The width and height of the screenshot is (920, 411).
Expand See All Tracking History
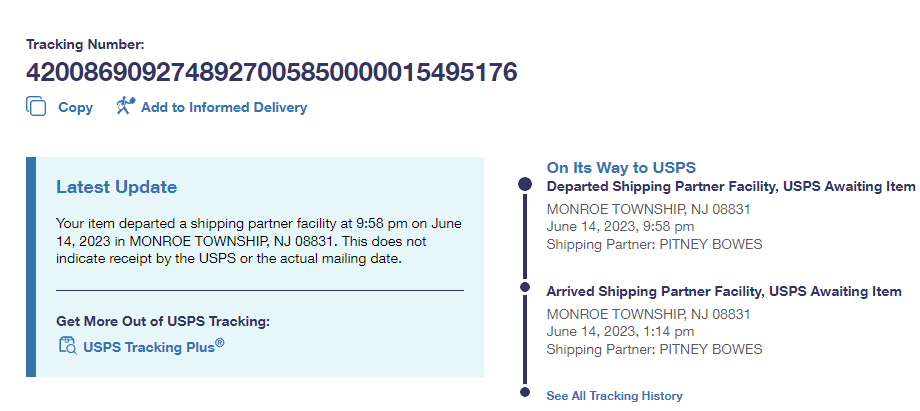614,396
